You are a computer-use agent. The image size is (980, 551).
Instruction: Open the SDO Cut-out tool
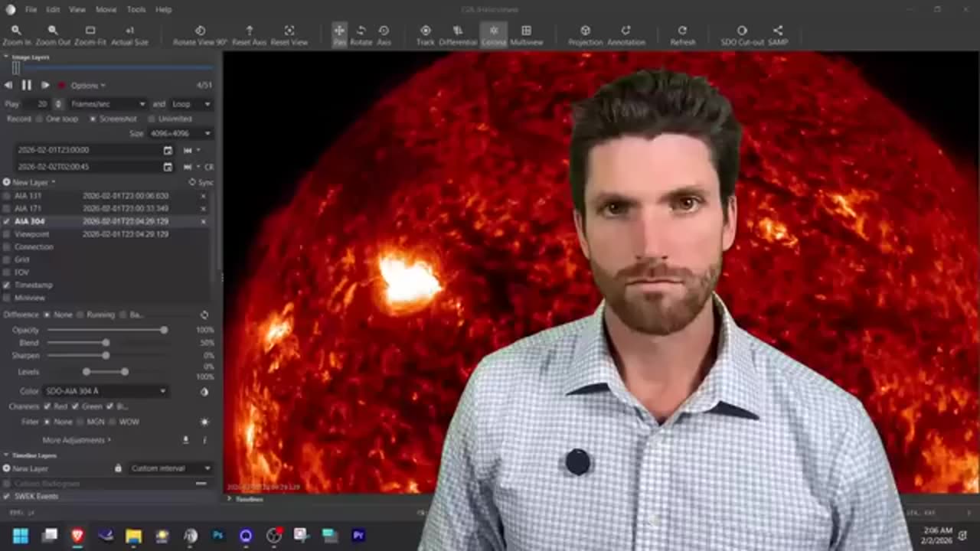click(x=742, y=35)
